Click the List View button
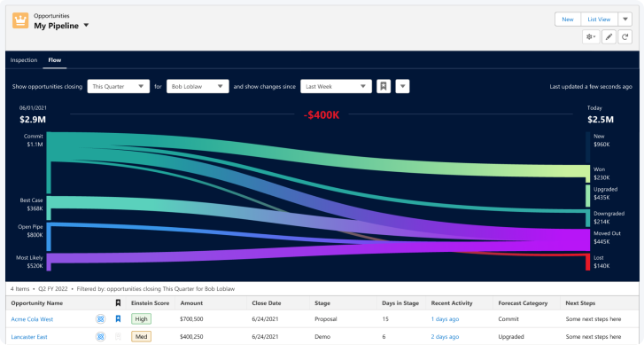This screenshot has width=644, height=345. [599, 20]
